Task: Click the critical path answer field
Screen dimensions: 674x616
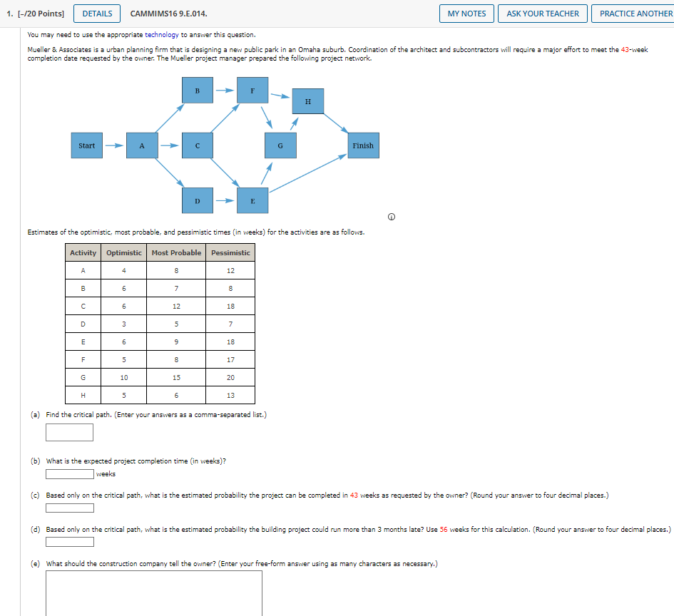Action: pos(70,432)
